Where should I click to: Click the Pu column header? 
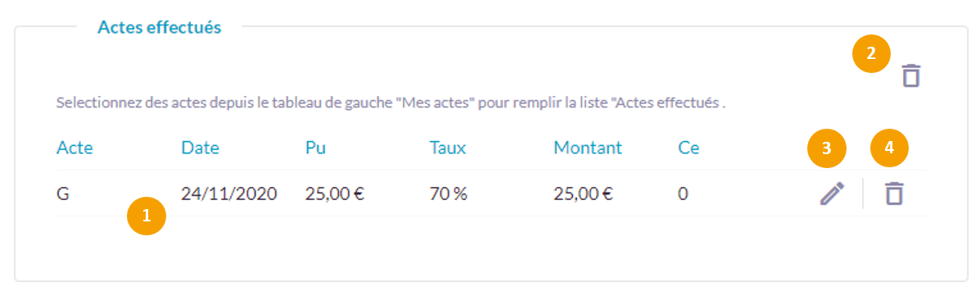click(315, 148)
